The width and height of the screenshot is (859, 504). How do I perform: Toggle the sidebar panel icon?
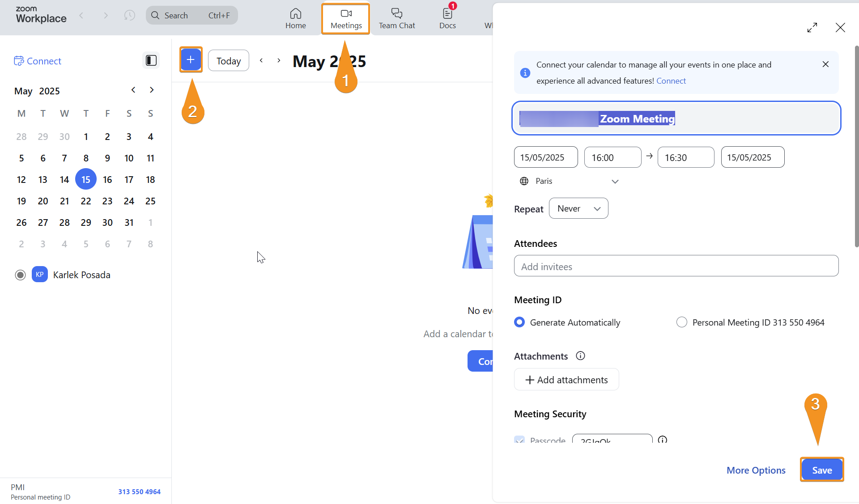tap(151, 60)
